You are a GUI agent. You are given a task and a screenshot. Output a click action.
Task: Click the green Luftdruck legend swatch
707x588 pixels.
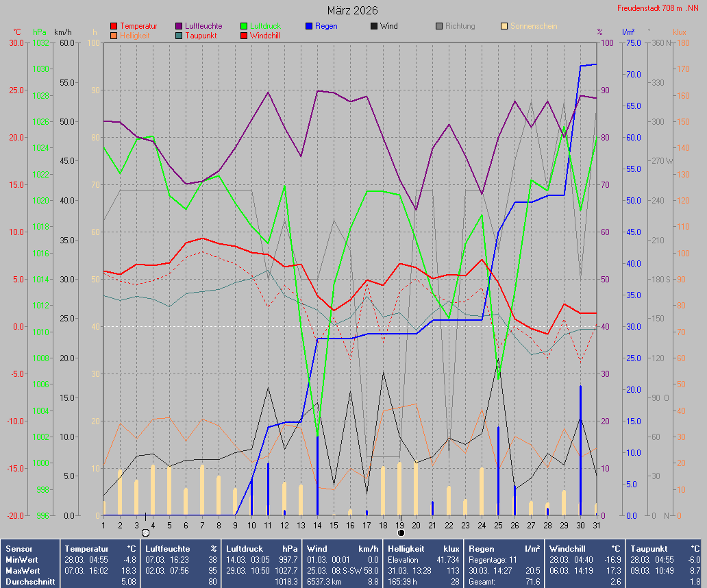tap(244, 26)
